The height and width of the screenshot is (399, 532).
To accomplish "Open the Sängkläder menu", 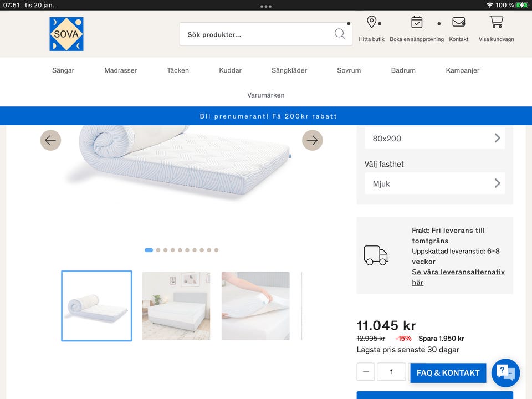I will pyautogui.click(x=289, y=70).
